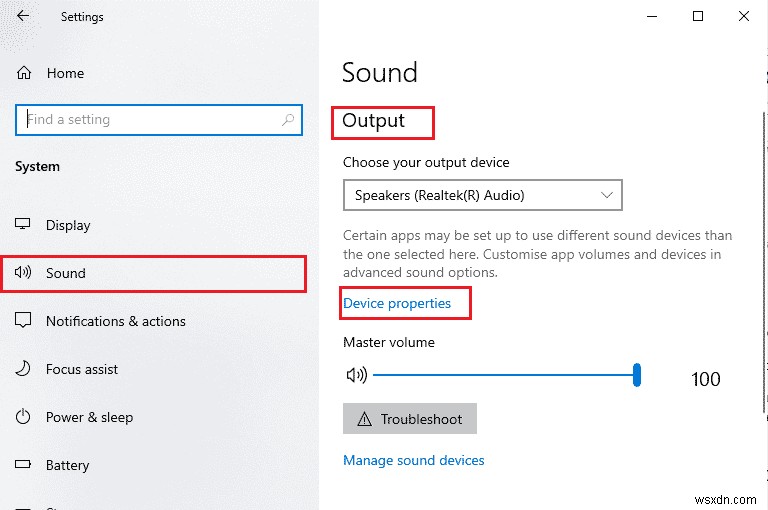768x510 pixels.
Task: Go to Power & sleep settings
Action: coord(89,417)
